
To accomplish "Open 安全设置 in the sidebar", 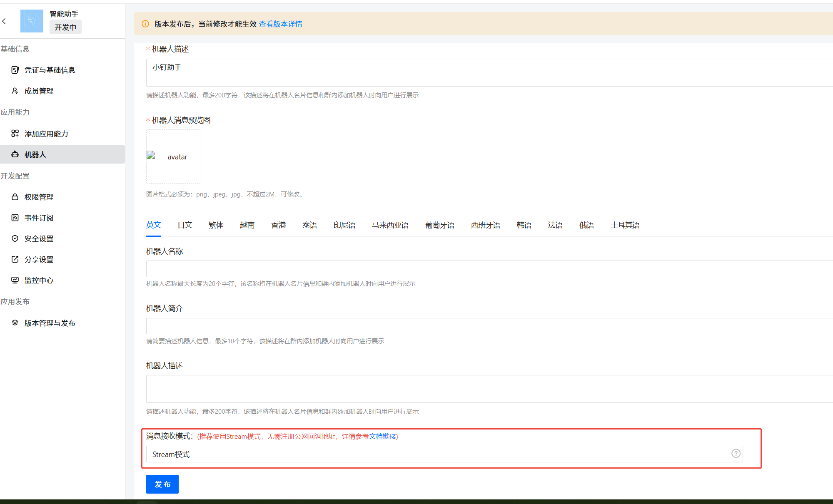I will click(39, 238).
